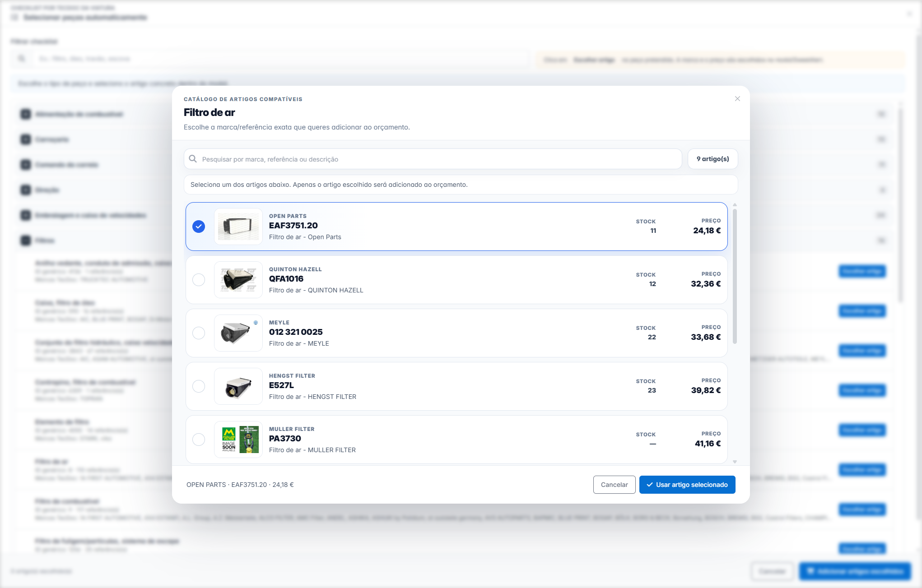922x588 pixels.
Task: Click the 012 321 0025 reference text
Action: click(x=296, y=332)
